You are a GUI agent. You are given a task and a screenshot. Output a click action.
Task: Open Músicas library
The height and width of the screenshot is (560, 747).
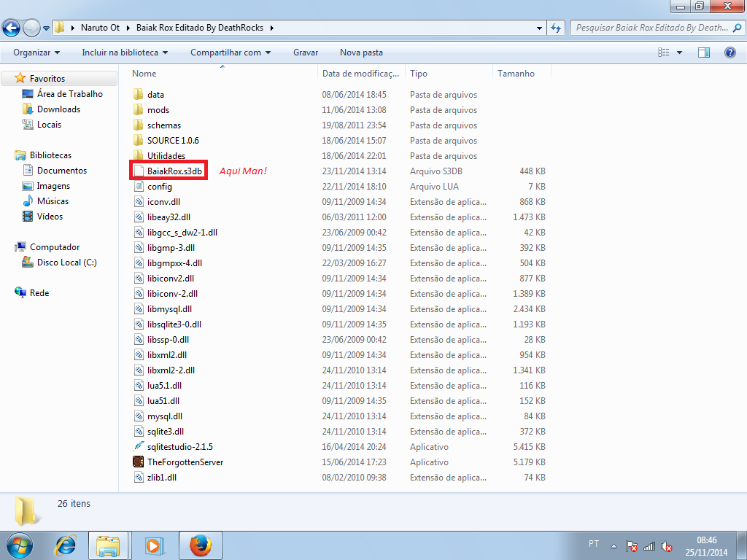pyautogui.click(x=53, y=201)
